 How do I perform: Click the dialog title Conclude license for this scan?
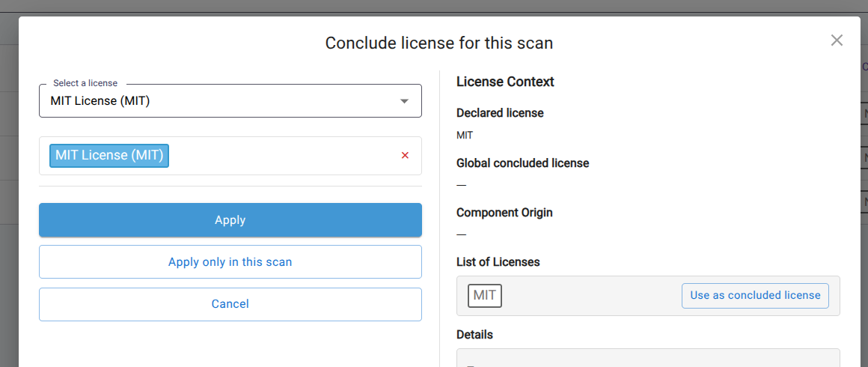point(439,43)
